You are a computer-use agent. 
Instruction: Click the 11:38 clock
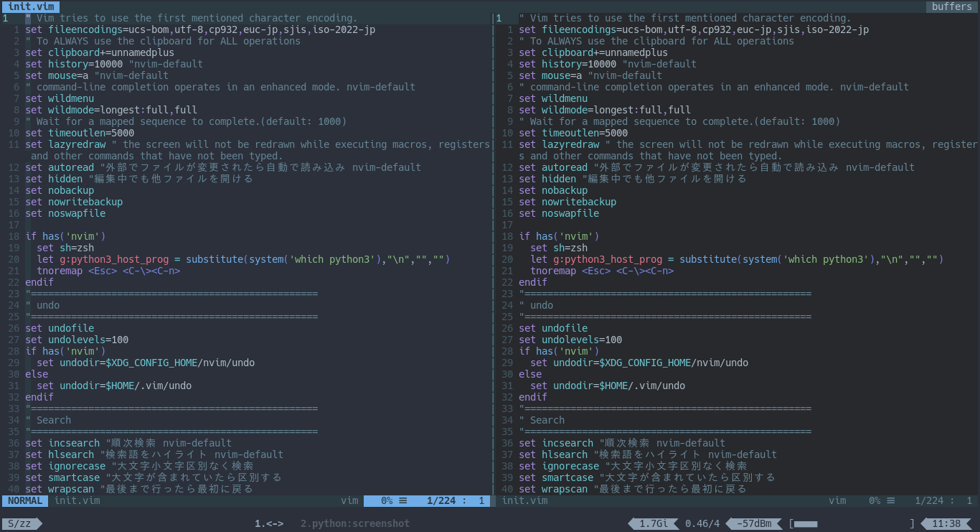pyautogui.click(x=946, y=523)
